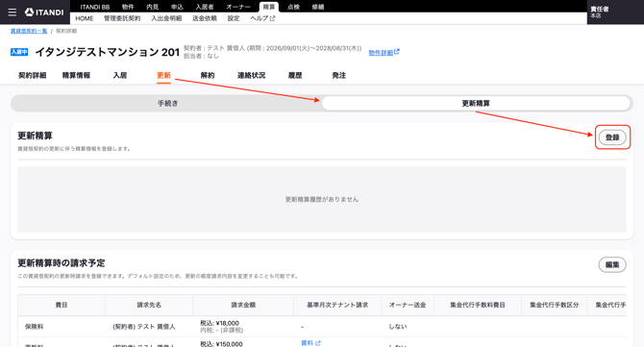Click the オーナー送金 column header
Viewport: 644px width, 347px height.
(x=408, y=305)
